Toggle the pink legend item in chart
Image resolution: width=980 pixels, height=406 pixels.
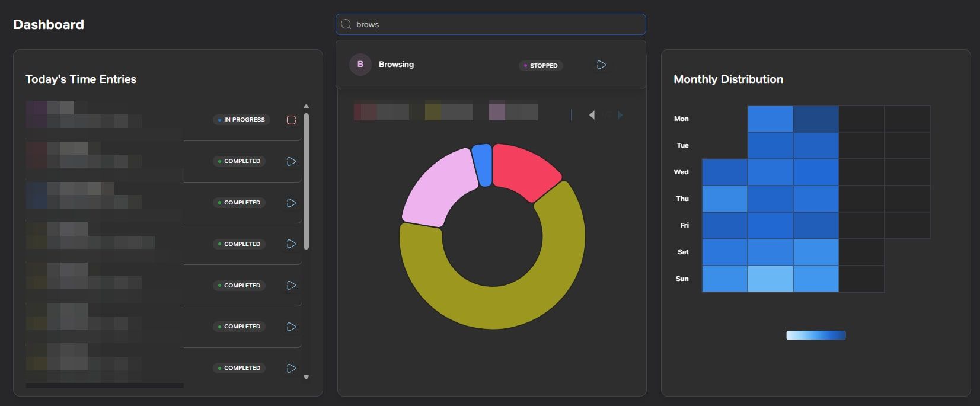[513, 112]
